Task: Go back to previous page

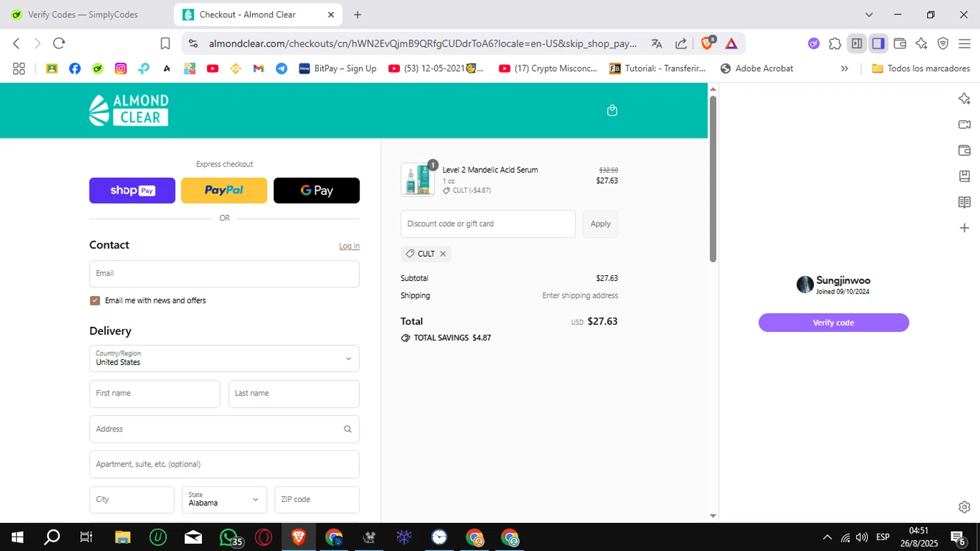Action: [16, 43]
